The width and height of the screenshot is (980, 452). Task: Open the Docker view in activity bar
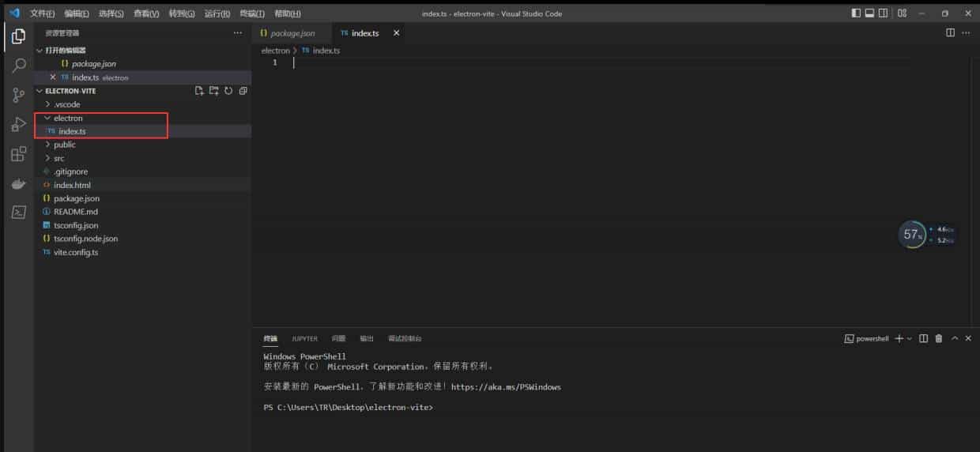tap(18, 183)
